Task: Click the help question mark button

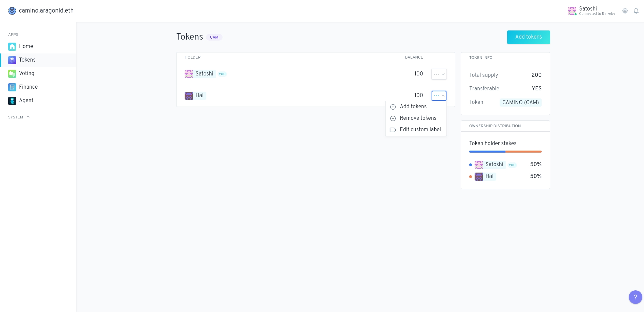Action: tap(635, 297)
